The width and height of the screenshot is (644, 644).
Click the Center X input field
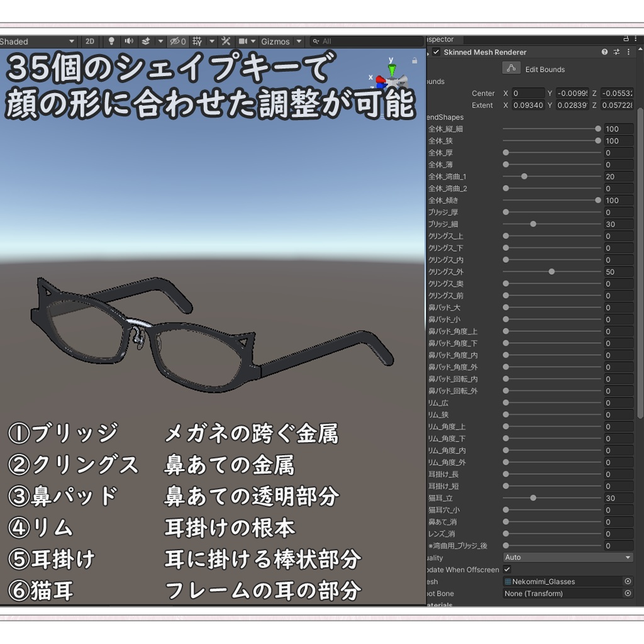point(527,93)
